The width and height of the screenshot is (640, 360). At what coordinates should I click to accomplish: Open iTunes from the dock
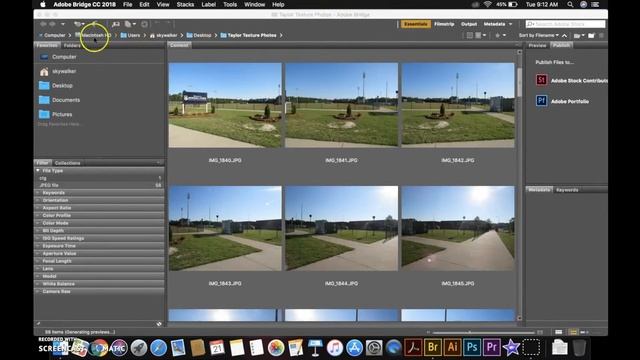click(335, 348)
